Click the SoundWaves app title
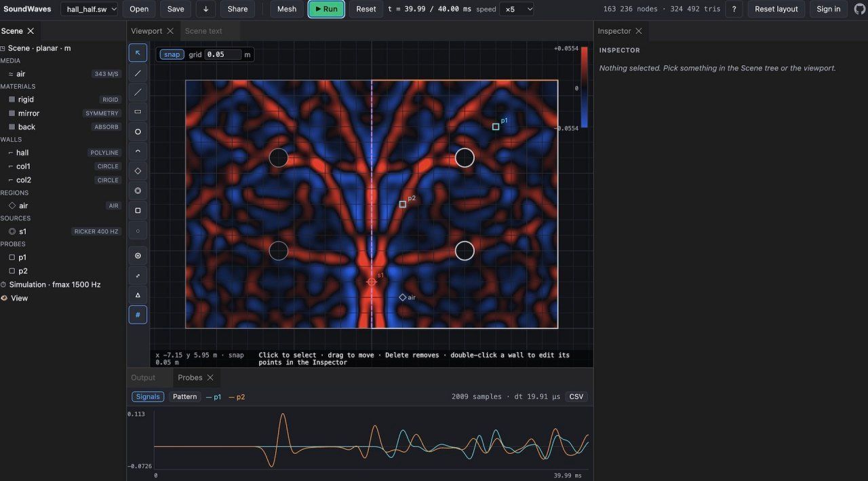The width and height of the screenshot is (868, 481). click(27, 9)
